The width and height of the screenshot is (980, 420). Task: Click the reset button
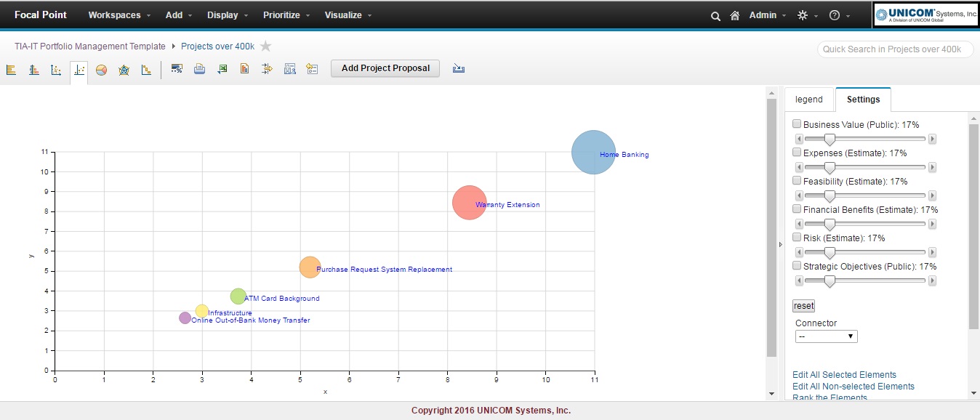pos(803,306)
